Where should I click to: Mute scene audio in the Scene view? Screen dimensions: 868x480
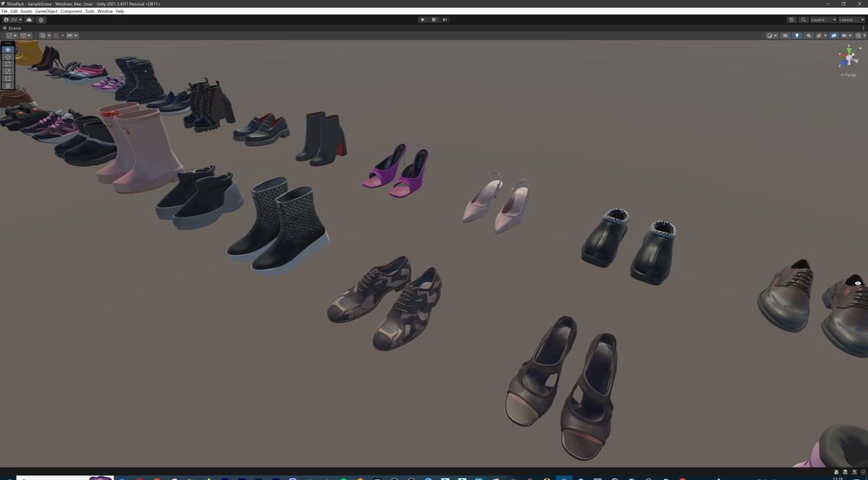tap(809, 35)
